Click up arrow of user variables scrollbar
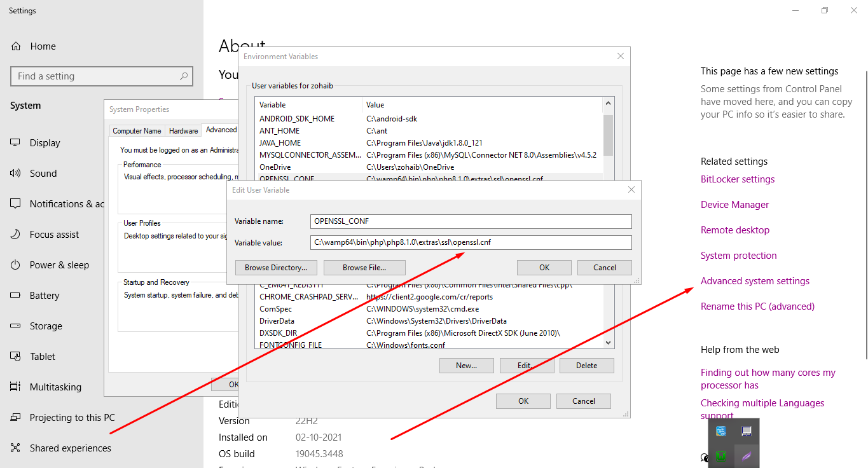The width and height of the screenshot is (868, 468). [609, 103]
